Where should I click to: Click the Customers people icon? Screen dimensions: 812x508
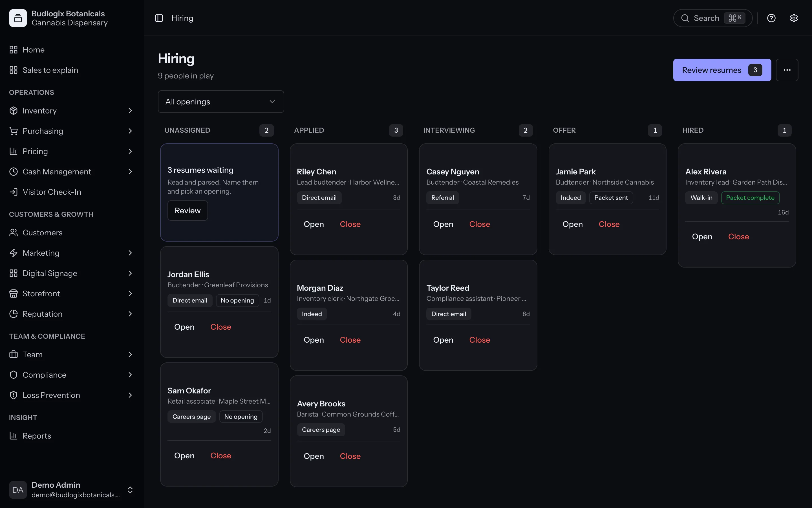[14, 233]
